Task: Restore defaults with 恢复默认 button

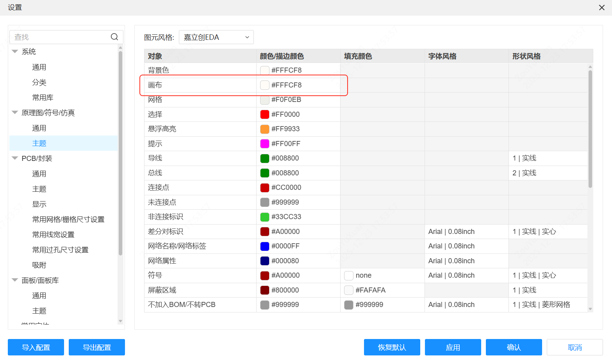Action: pos(392,347)
